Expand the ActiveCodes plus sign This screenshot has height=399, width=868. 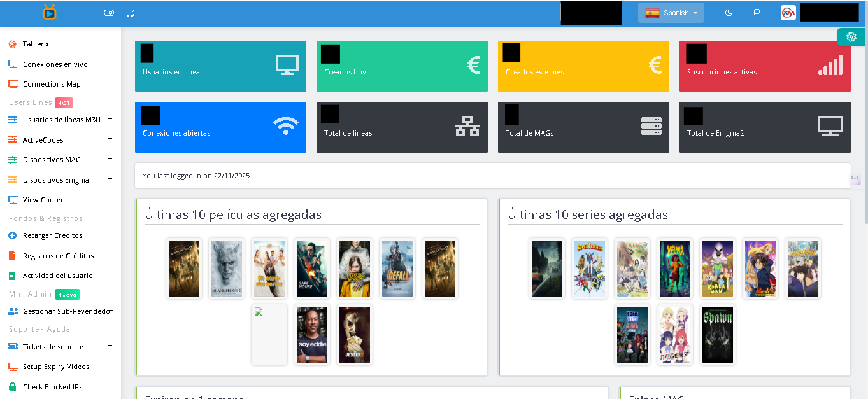tap(110, 139)
